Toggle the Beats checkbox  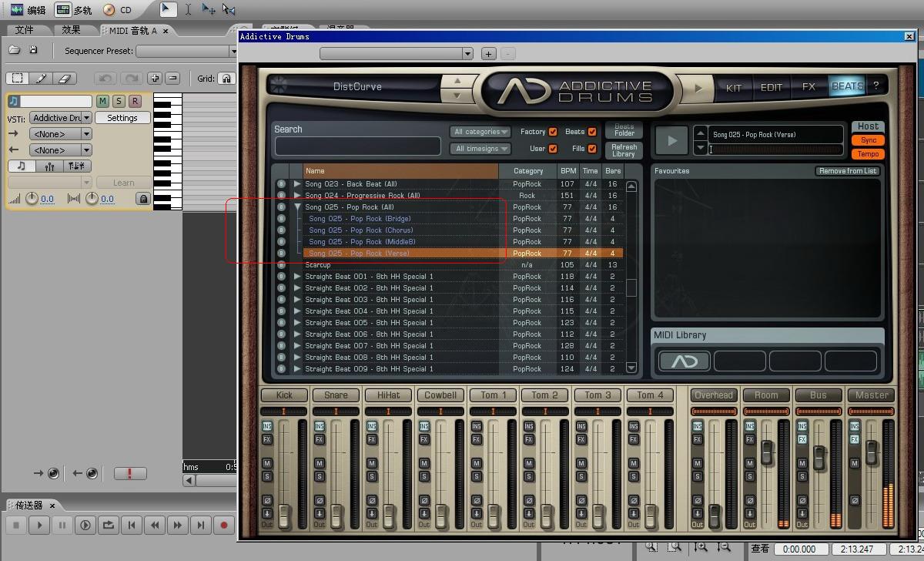click(x=592, y=132)
